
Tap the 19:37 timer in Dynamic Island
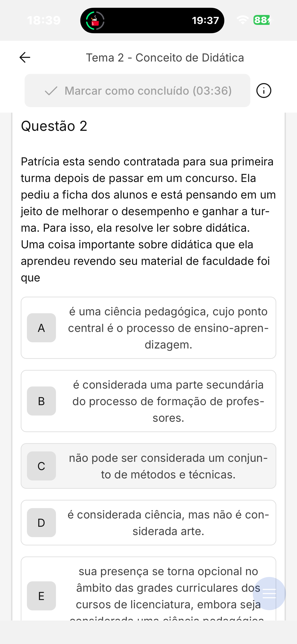point(206,20)
